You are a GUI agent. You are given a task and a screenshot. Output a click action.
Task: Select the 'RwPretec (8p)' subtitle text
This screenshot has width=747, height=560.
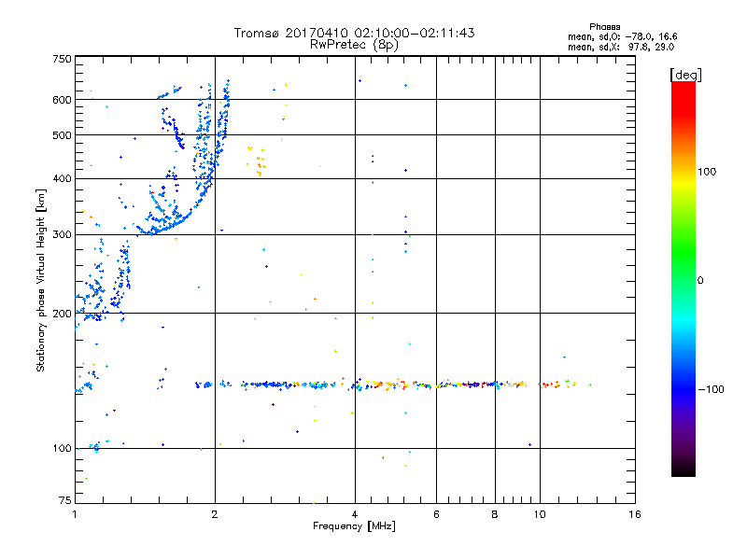pyautogui.click(x=354, y=45)
